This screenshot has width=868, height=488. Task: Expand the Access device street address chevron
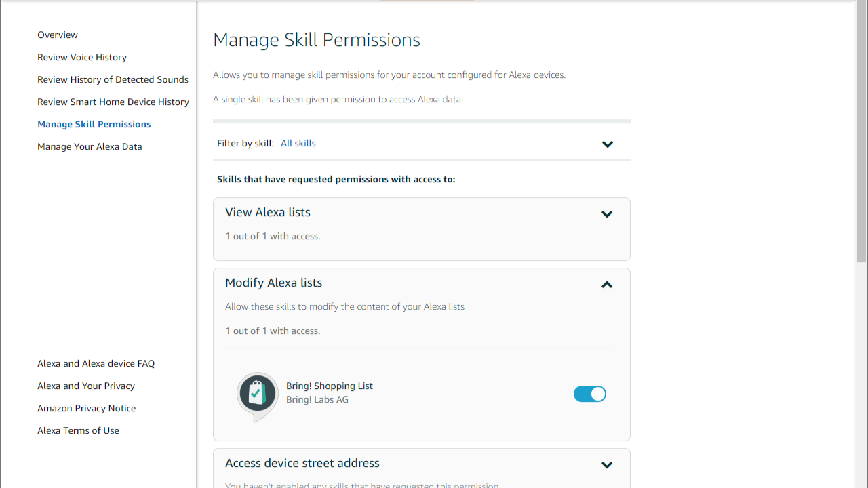click(607, 465)
